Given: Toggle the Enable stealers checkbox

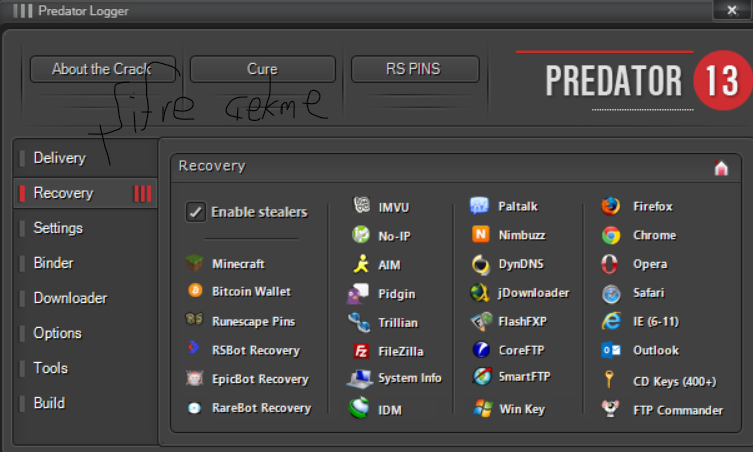Looking at the screenshot, I should [195, 212].
